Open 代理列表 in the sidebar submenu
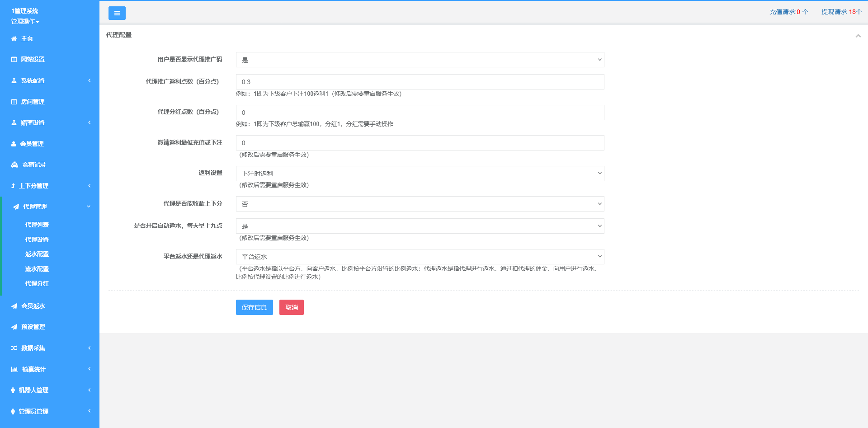868x428 pixels. (x=37, y=225)
